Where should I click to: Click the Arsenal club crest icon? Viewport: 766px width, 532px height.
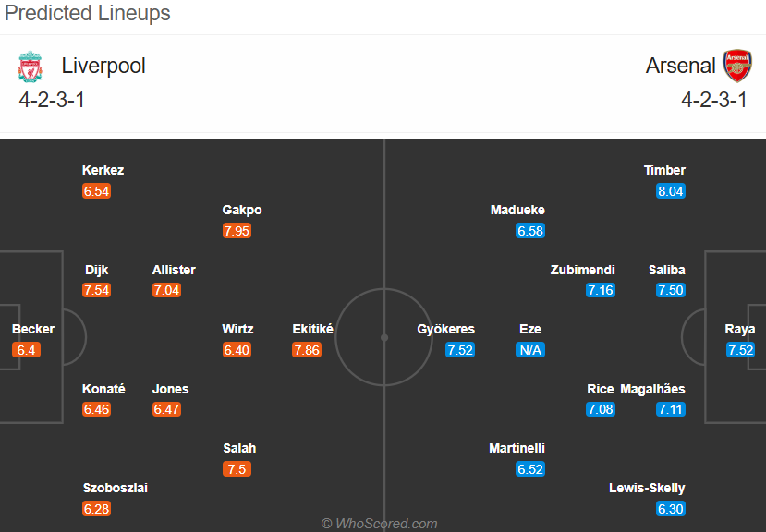pyautogui.click(x=737, y=66)
